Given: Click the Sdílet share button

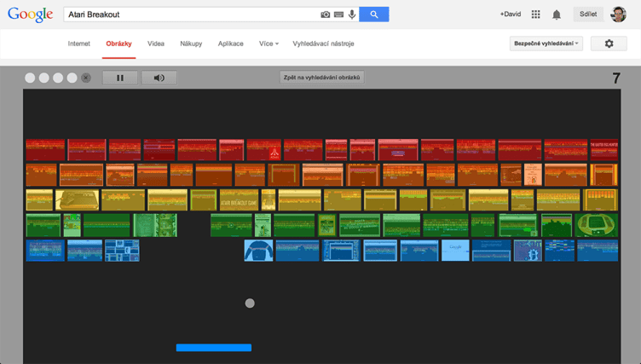Looking at the screenshot, I should coord(587,14).
